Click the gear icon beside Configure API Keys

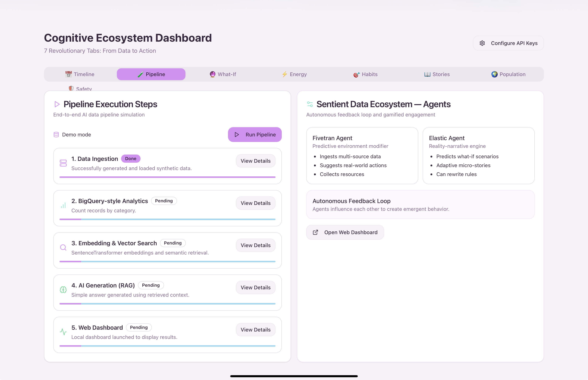(x=482, y=43)
